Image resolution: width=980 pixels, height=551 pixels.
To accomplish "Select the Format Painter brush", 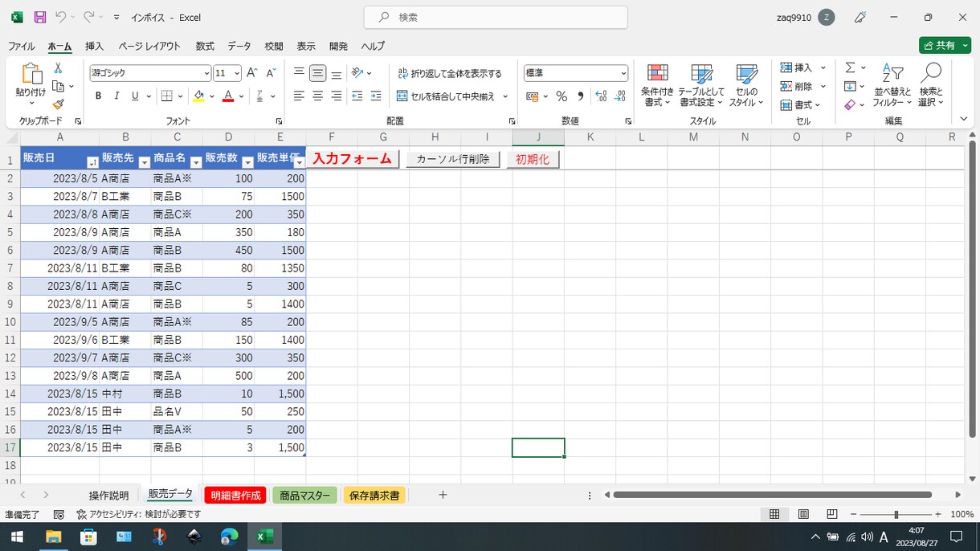I will [58, 104].
